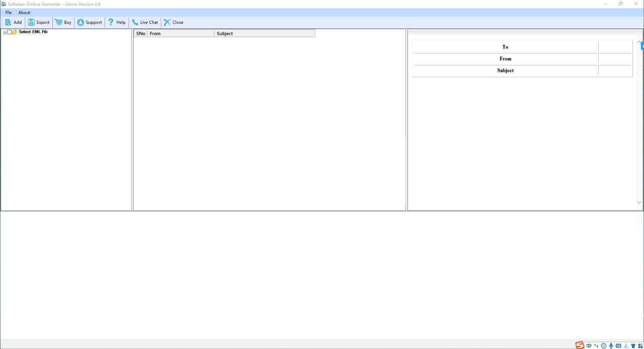Expand the Select EML File tree node
Image resolution: width=644 pixels, height=349 pixels.
pyautogui.click(x=5, y=32)
